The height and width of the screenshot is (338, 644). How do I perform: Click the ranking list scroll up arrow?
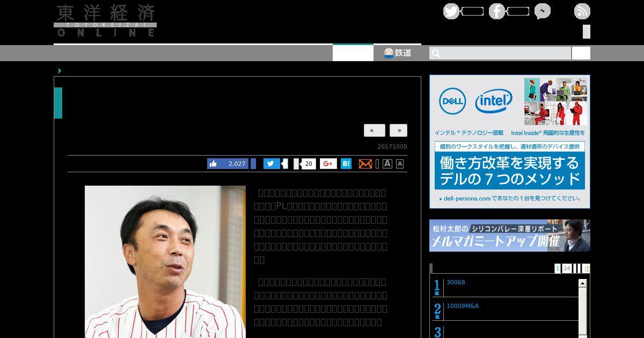[582, 283]
